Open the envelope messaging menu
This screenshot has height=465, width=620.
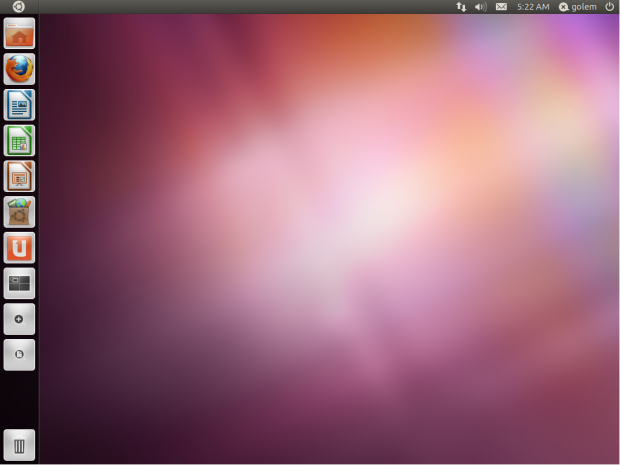tap(501, 7)
